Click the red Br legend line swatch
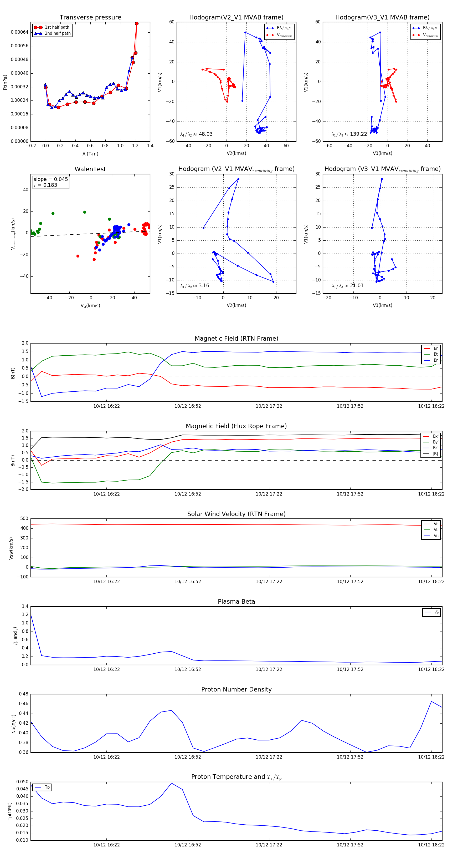The image size is (473, 868). coord(426,349)
